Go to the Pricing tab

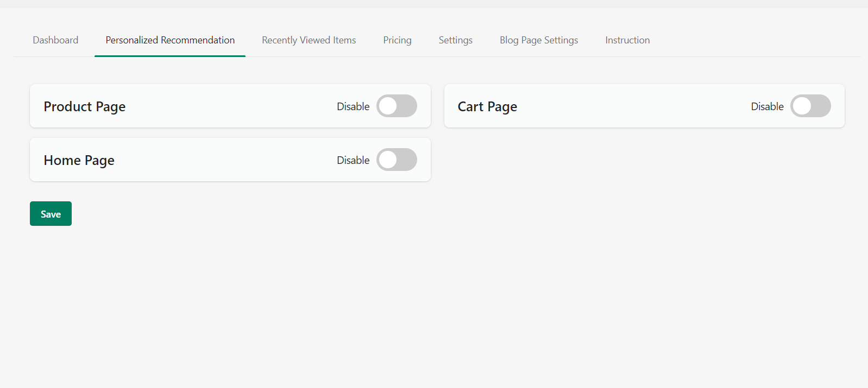click(397, 40)
